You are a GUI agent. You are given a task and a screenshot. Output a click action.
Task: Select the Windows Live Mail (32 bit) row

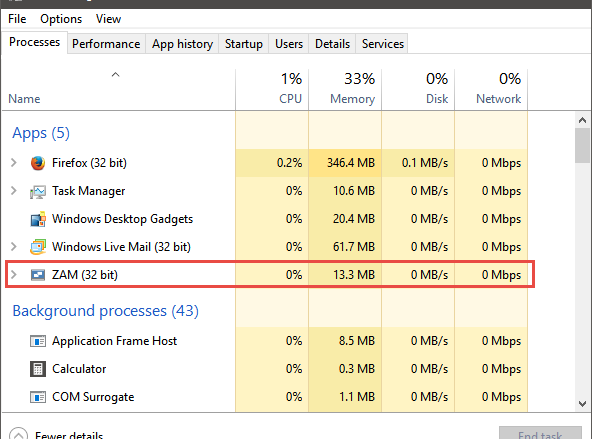(265, 247)
